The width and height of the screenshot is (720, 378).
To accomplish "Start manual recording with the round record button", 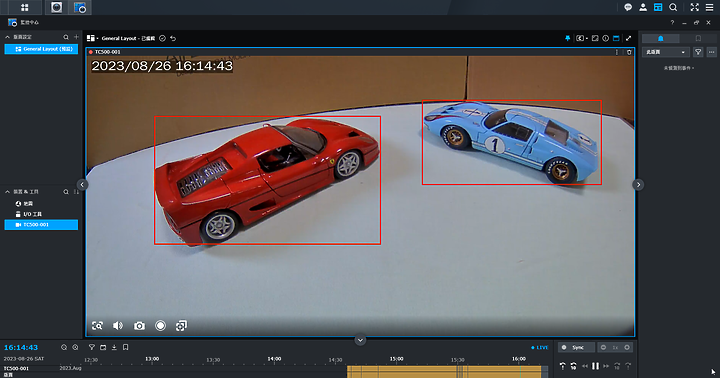I will pyautogui.click(x=160, y=326).
